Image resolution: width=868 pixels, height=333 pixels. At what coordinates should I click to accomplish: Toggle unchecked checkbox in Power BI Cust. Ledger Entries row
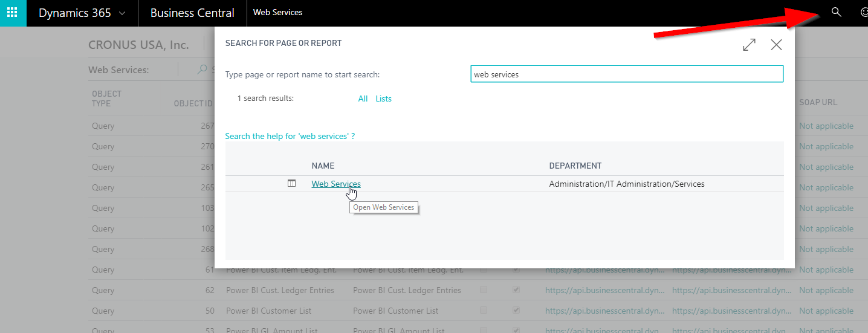tap(484, 290)
